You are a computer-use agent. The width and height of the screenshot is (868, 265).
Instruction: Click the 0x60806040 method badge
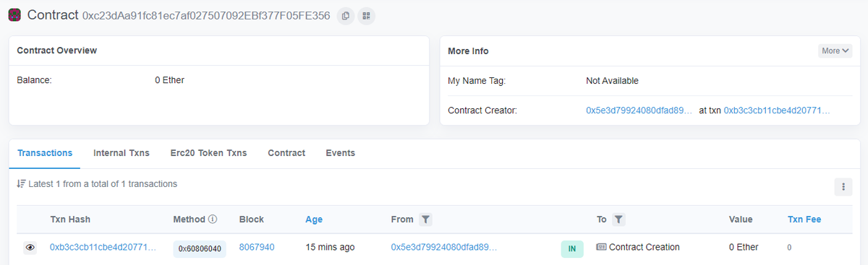(x=200, y=248)
